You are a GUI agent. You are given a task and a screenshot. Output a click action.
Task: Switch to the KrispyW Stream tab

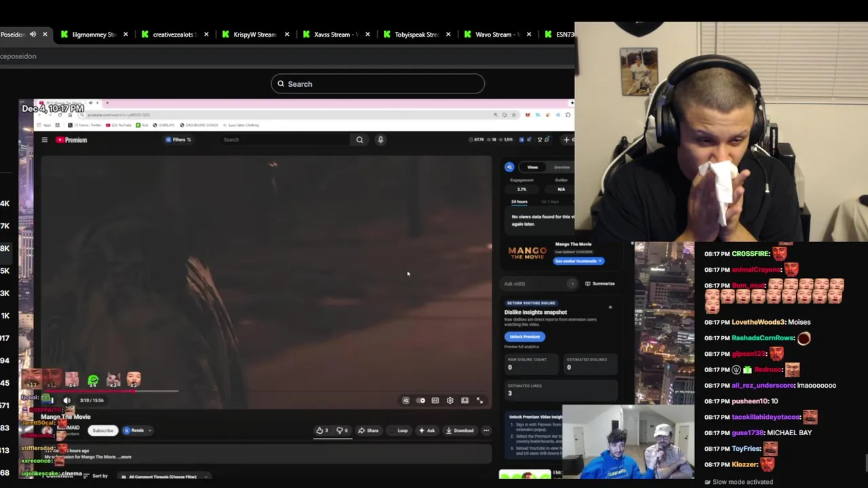[255, 35]
